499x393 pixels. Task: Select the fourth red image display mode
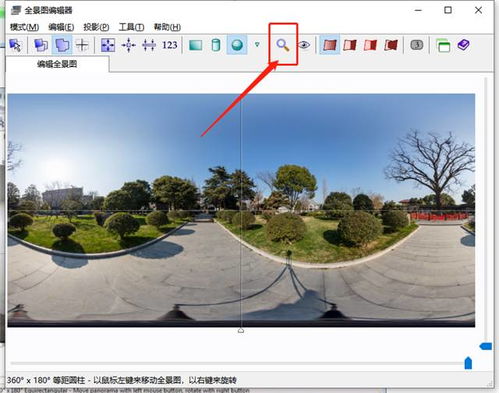pyautogui.click(x=391, y=45)
